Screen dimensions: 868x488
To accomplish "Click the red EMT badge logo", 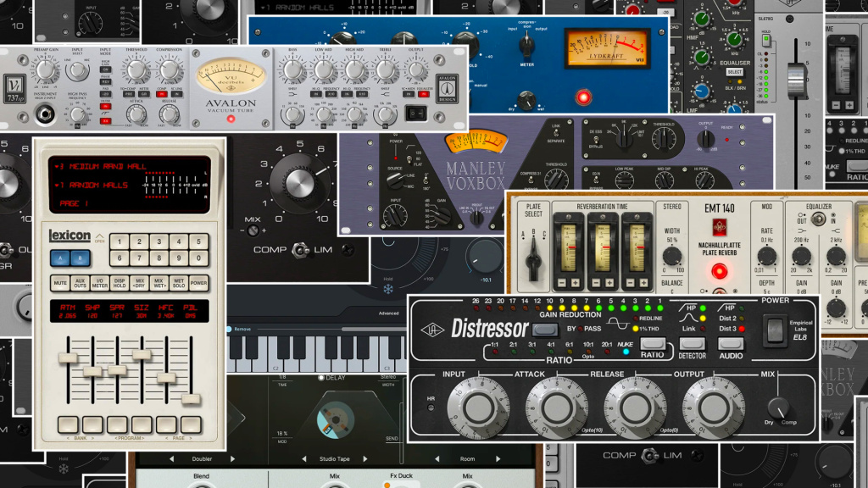I will [x=719, y=227].
